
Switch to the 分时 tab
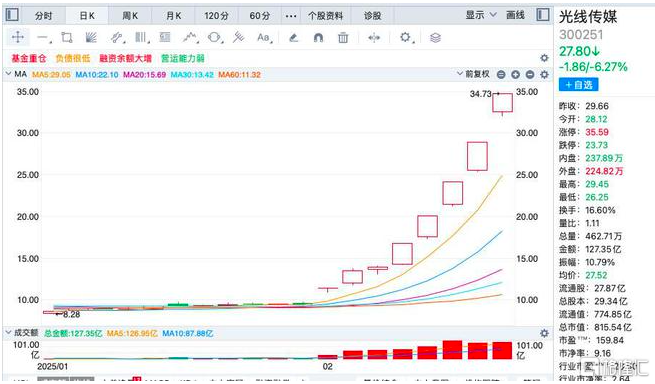tap(43, 16)
